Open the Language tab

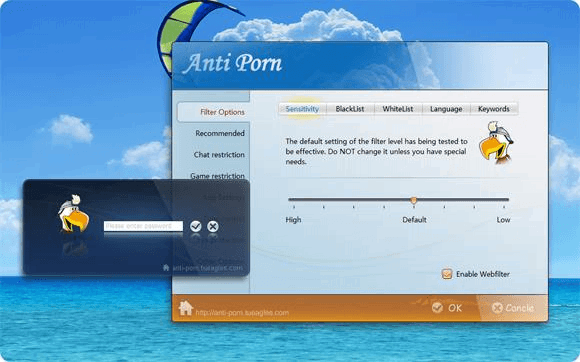[446, 109]
